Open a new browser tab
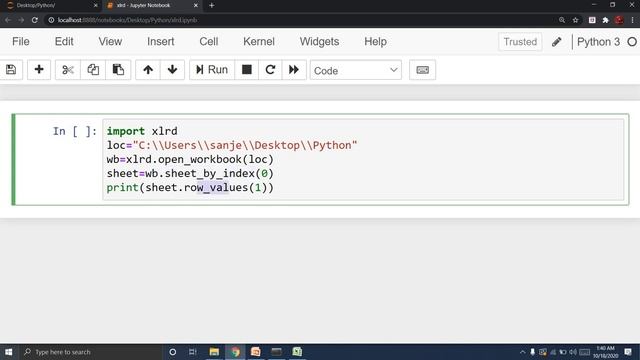 tap(211, 5)
